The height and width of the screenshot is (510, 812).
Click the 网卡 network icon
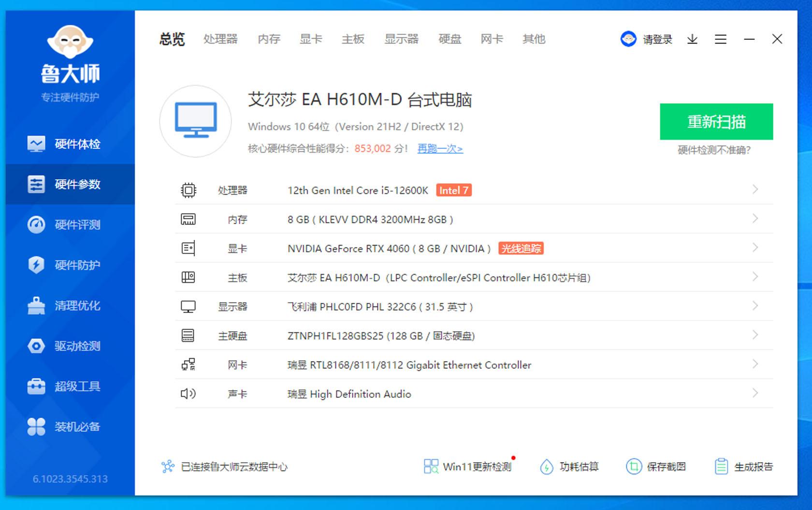(x=188, y=364)
